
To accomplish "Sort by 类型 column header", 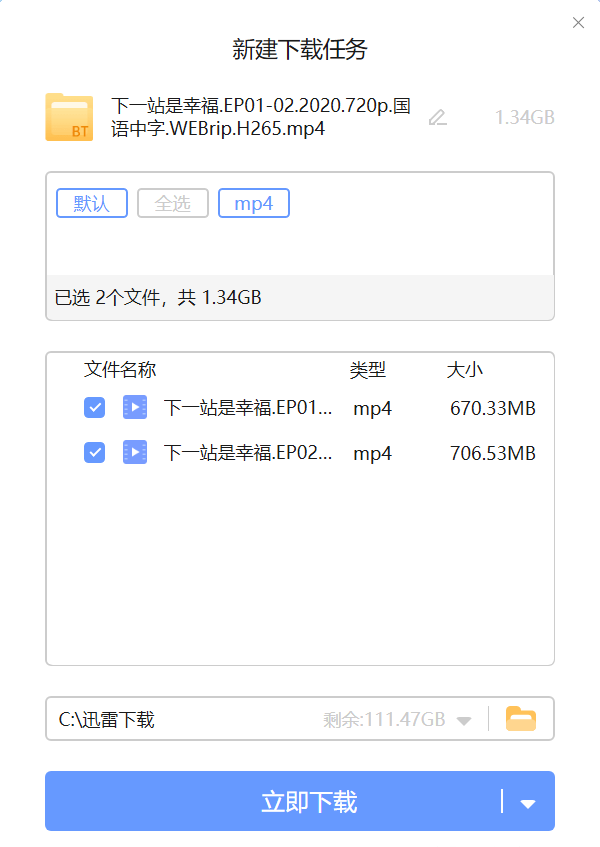I will pyautogui.click(x=367, y=370).
